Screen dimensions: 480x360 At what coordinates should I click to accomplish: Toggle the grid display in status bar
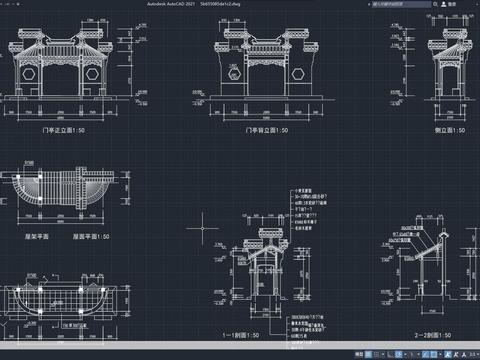point(368,354)
